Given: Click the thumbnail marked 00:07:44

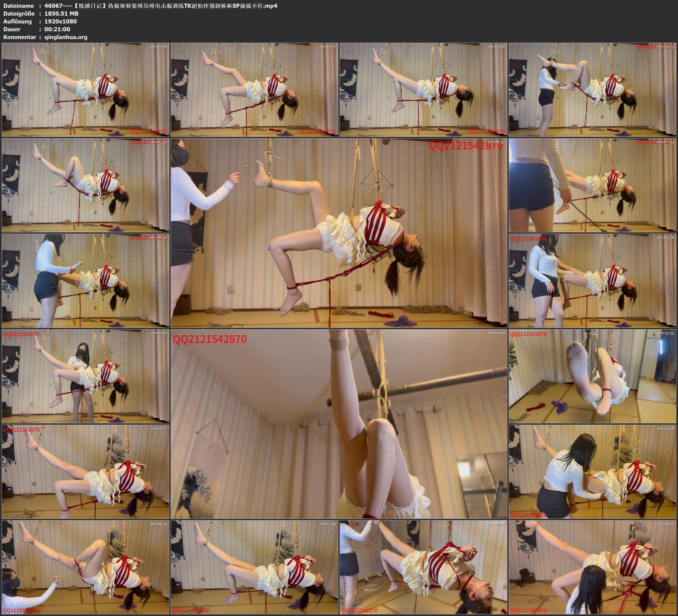Looking at the screenshot, I should [592, 185].
